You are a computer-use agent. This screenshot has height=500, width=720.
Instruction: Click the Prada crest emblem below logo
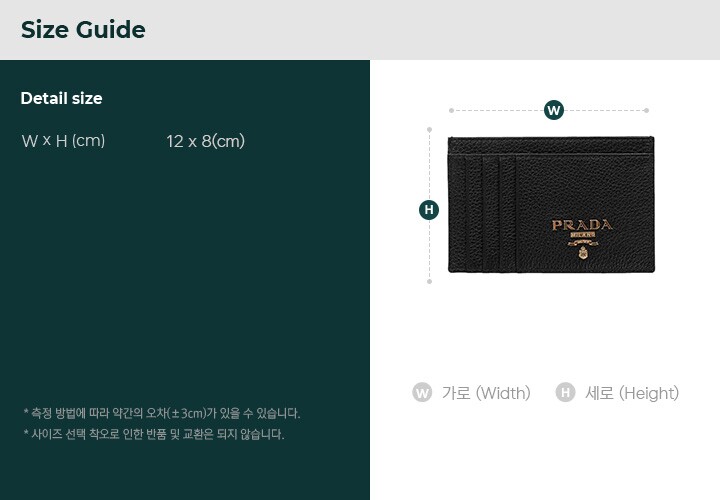(x=583, y=252)
